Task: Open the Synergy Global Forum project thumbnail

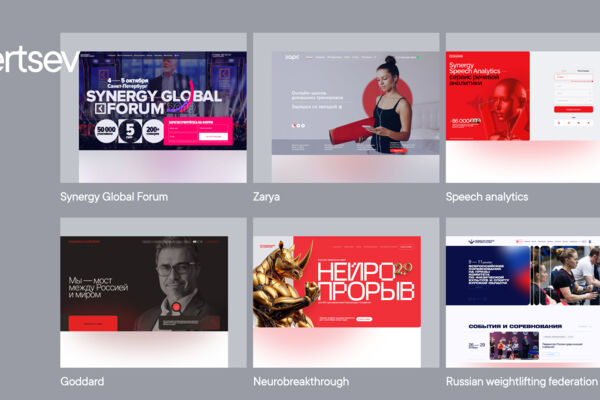Action: [x=153, y=108]
